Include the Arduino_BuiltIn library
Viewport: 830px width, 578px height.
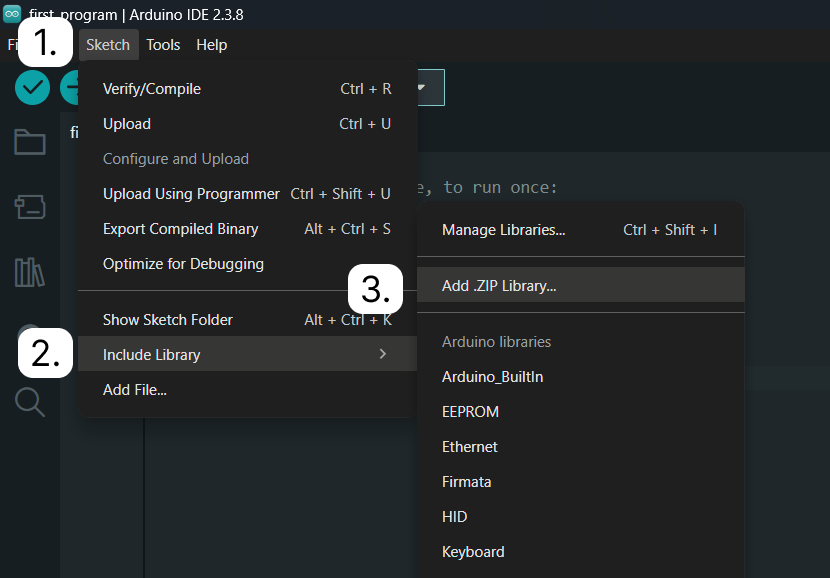pyautogui.click(x=581, y=377)
